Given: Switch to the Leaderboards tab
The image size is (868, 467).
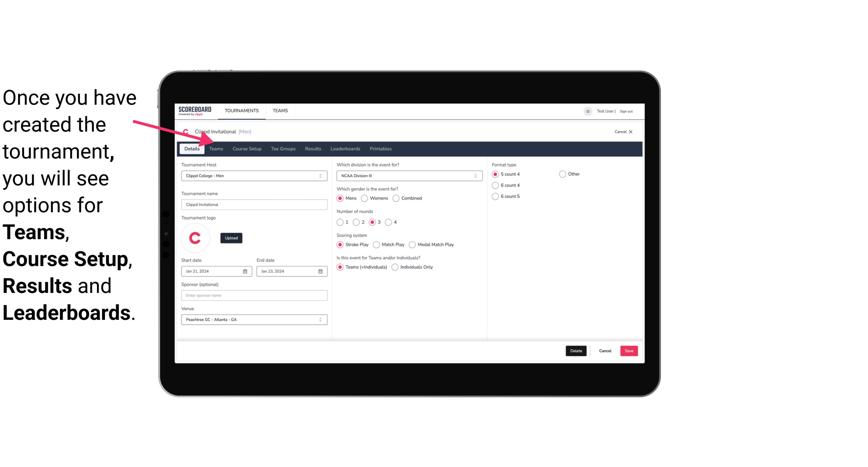Looking at the screenshot, I should click(345, 148).
